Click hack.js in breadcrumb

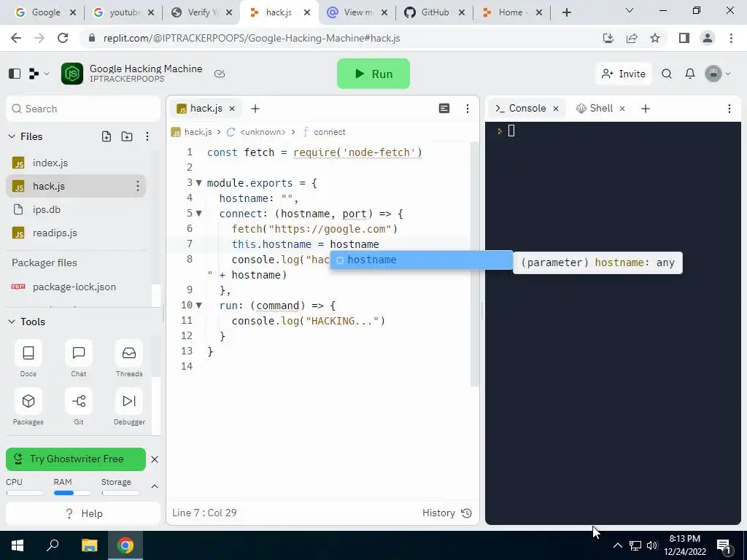[x=192, y=132]
